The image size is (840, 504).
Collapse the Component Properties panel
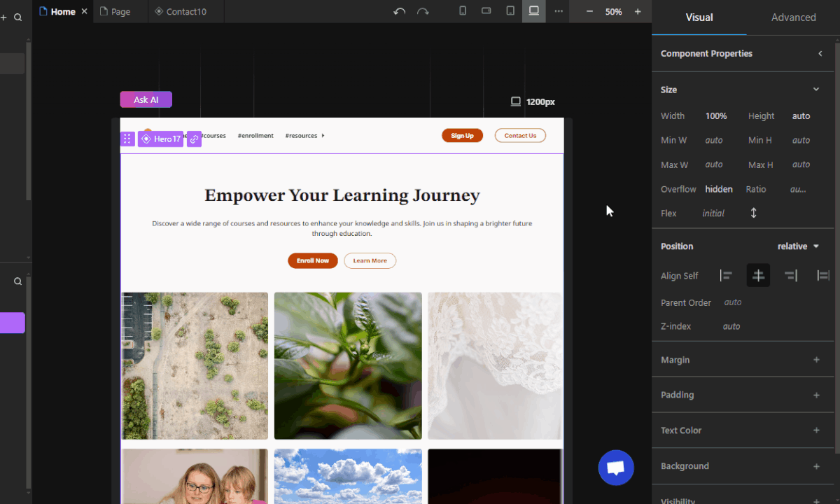pos(820,54)
